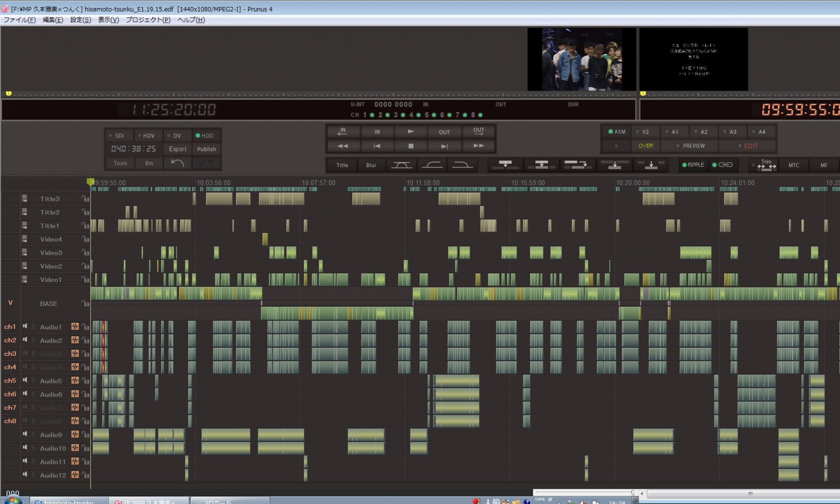Select the HDV source radio button

pyautogui.click(x=148, y=136)
